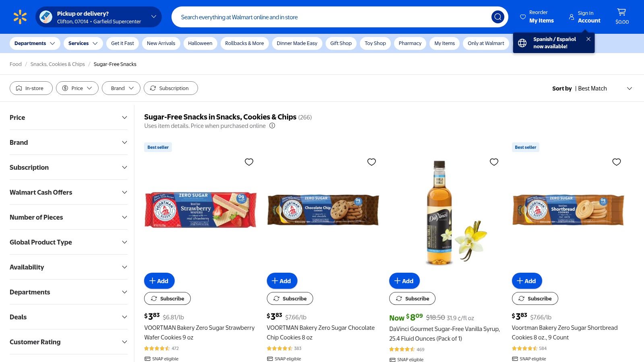Subscribe to the Chocolate Chip Cookies

pos(290,298)
